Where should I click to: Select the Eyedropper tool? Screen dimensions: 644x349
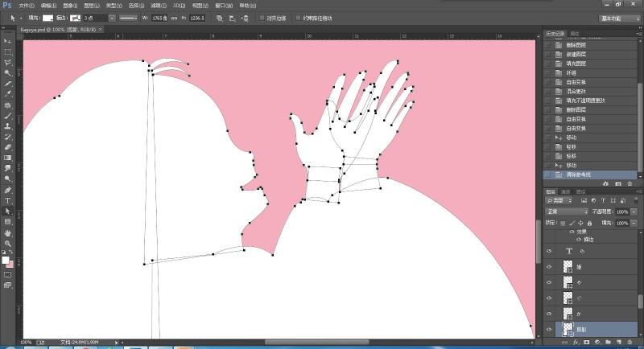[x=7, y=94]
